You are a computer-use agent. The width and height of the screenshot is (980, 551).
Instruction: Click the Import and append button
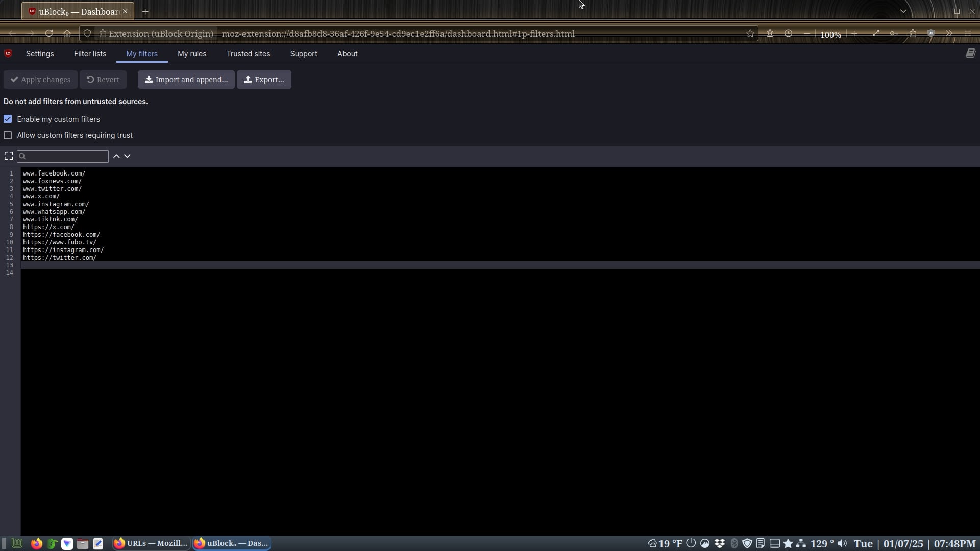click(186, 80)
